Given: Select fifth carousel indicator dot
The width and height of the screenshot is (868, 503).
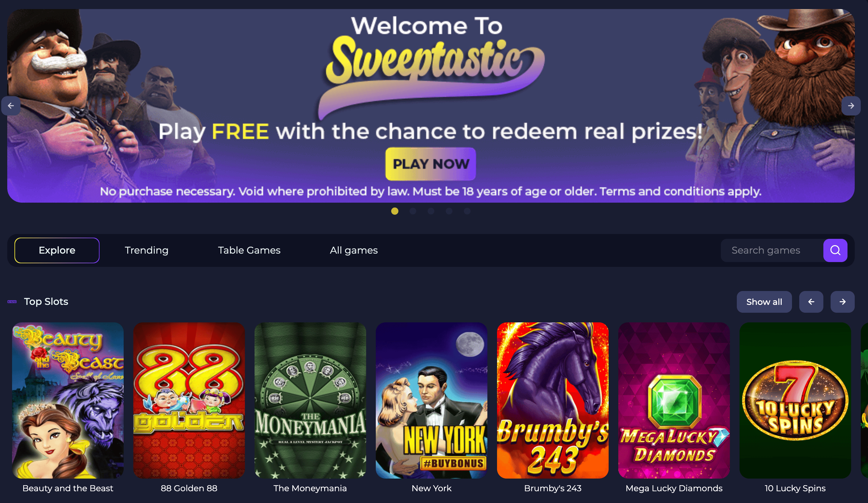Looking at the screenshot, I should click(467, 211).
